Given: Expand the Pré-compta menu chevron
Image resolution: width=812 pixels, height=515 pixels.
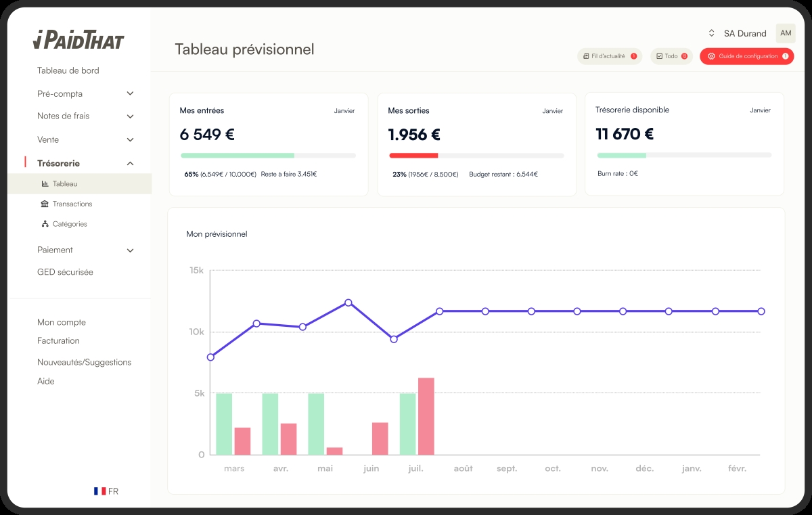Looking at the screenshot, I should tap(131, 94).
